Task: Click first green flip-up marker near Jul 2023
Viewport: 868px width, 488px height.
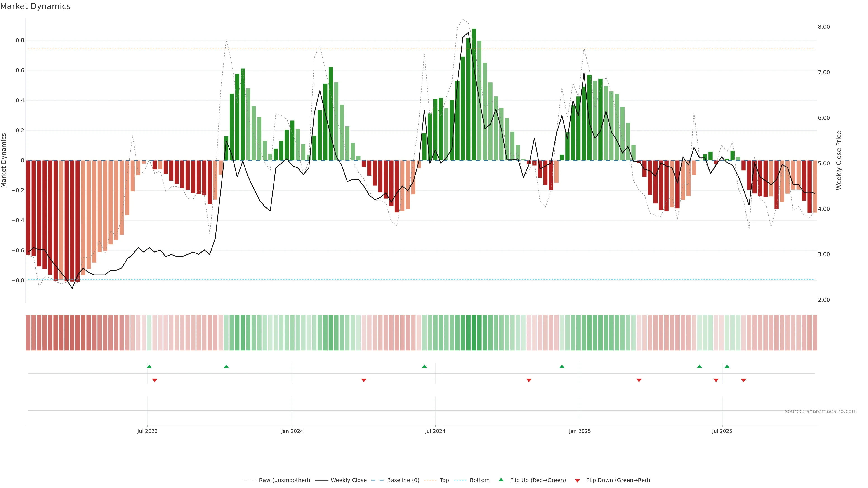Action: 149,366
